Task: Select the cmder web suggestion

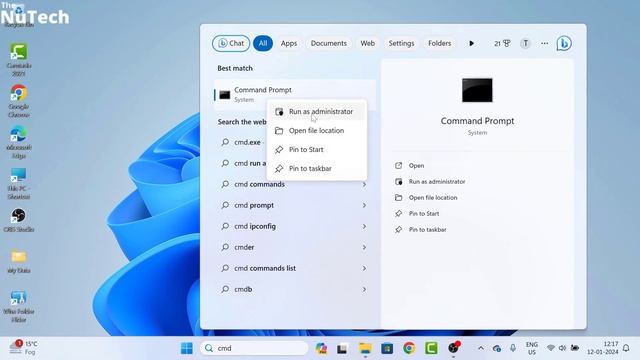Action: click(x=294, y=247)
